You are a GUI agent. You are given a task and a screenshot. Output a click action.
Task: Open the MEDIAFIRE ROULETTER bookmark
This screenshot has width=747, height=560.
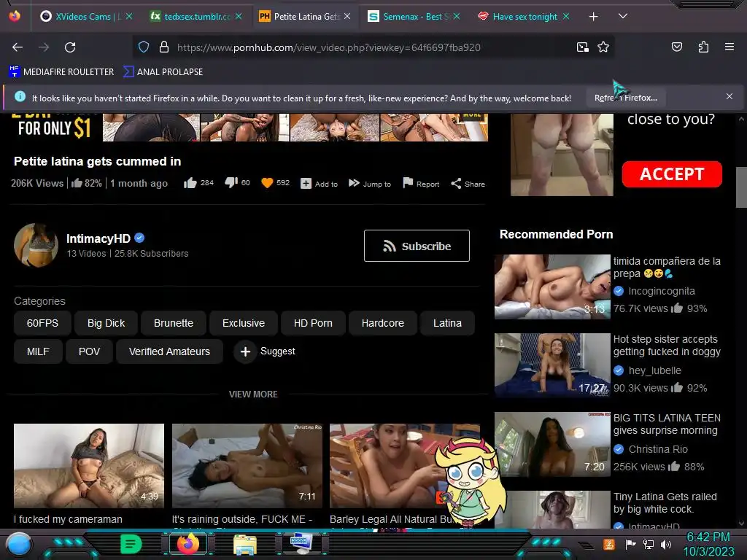click(61, 72)
